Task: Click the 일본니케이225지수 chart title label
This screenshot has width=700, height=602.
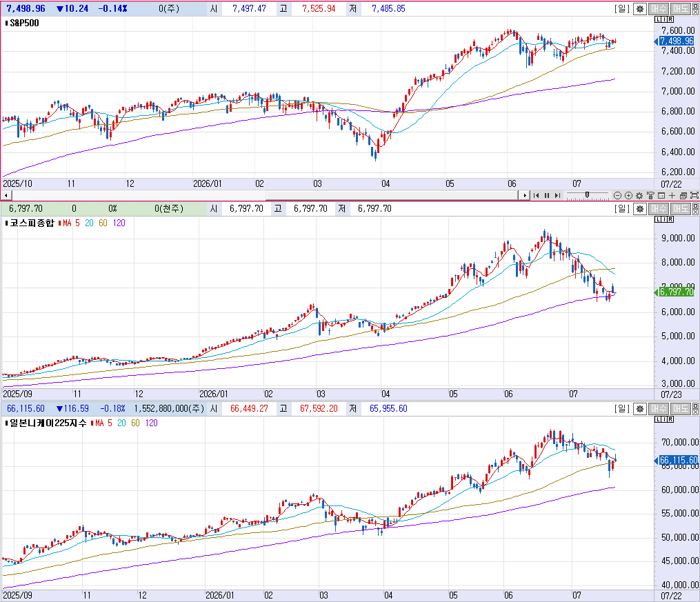Action: 48,423
